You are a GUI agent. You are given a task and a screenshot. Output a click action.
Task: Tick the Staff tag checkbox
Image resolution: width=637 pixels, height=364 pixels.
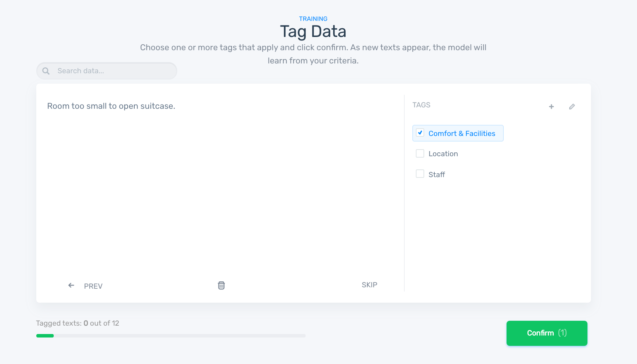tap(420, 174)
